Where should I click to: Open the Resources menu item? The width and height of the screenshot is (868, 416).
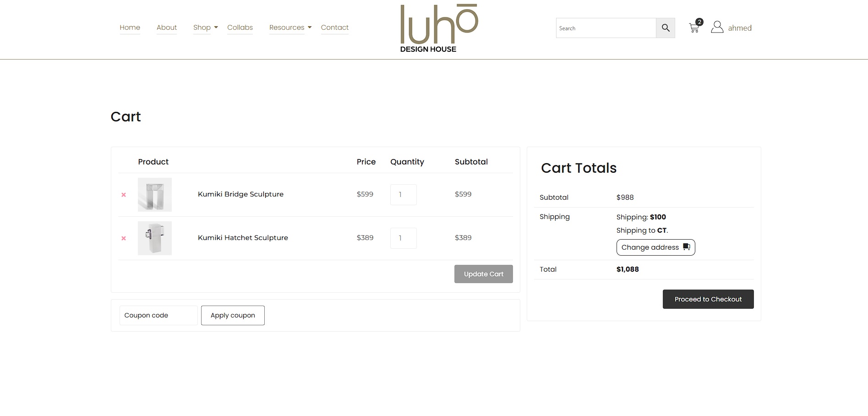pyautogui.click(x=287, y=27)
